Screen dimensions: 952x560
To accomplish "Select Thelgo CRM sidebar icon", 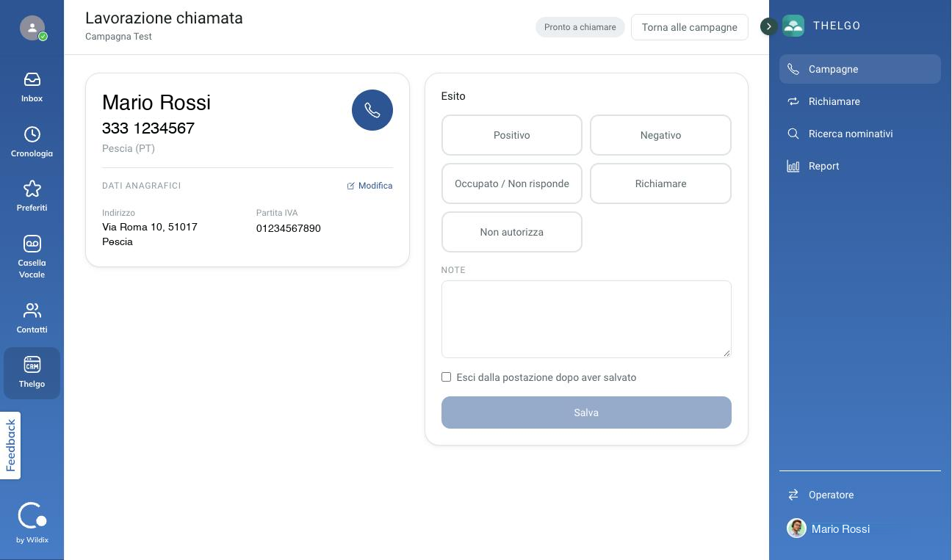I will 32,373.
